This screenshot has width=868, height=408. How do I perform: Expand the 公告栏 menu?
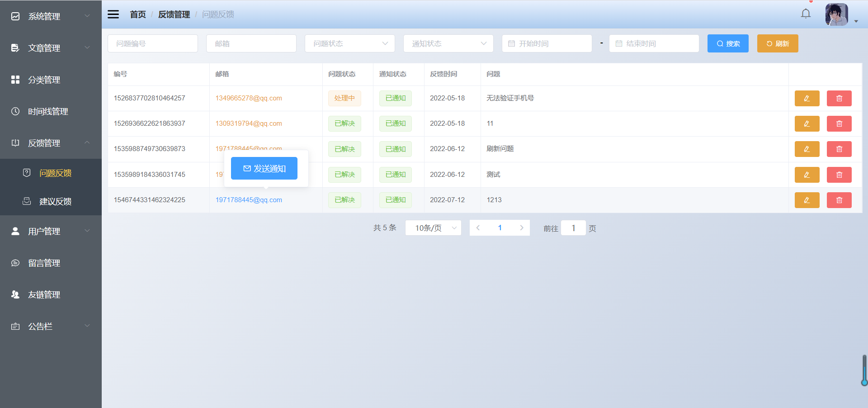click(41, 326)
